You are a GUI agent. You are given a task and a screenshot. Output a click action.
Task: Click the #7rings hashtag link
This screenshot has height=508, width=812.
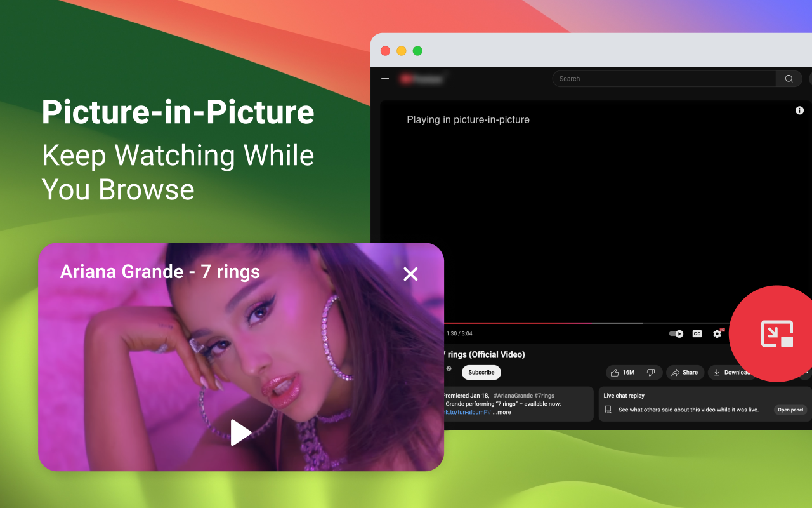(544, 396)
